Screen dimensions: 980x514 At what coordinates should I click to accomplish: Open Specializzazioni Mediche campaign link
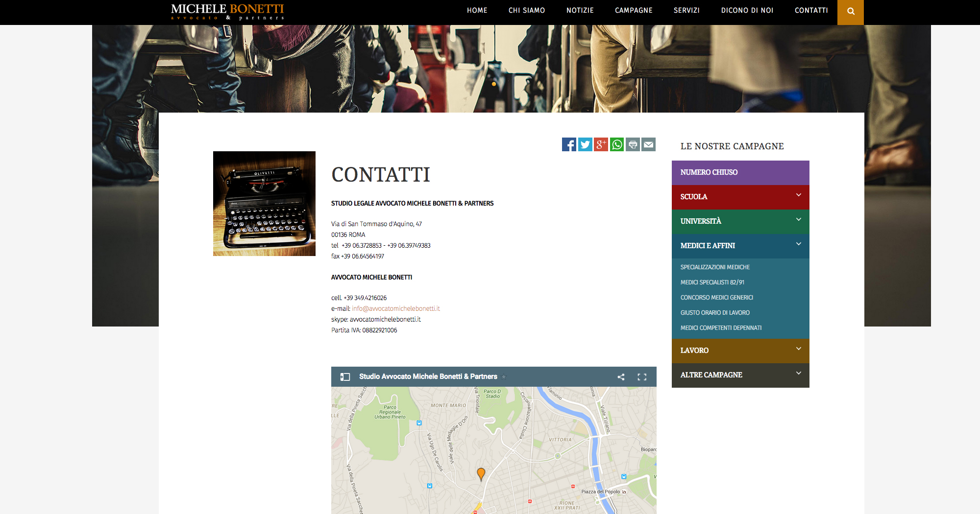click(x=715, y=267)
